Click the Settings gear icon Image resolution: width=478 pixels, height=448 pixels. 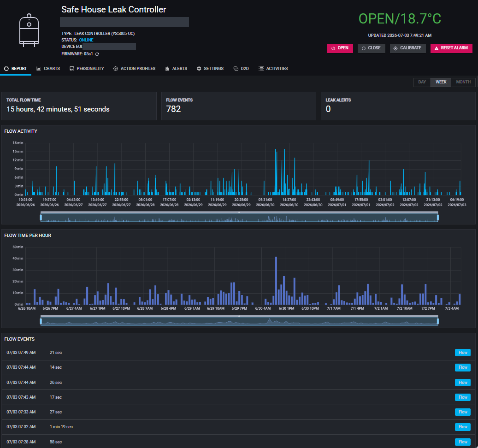pos(199,69)
